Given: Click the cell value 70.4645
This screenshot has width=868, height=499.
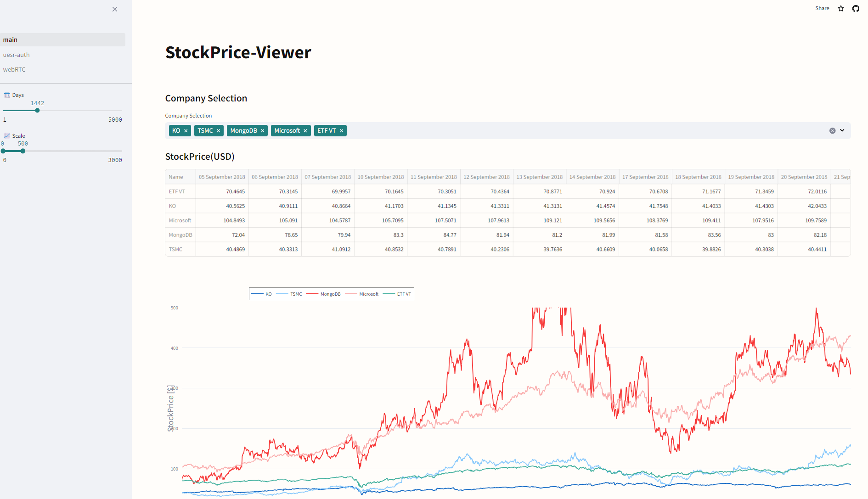Looking at the screenshot, I should [x=222, y=191].
